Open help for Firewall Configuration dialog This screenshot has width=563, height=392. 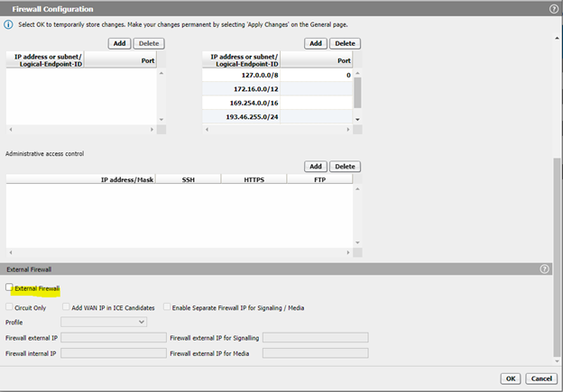coord(554,9)
